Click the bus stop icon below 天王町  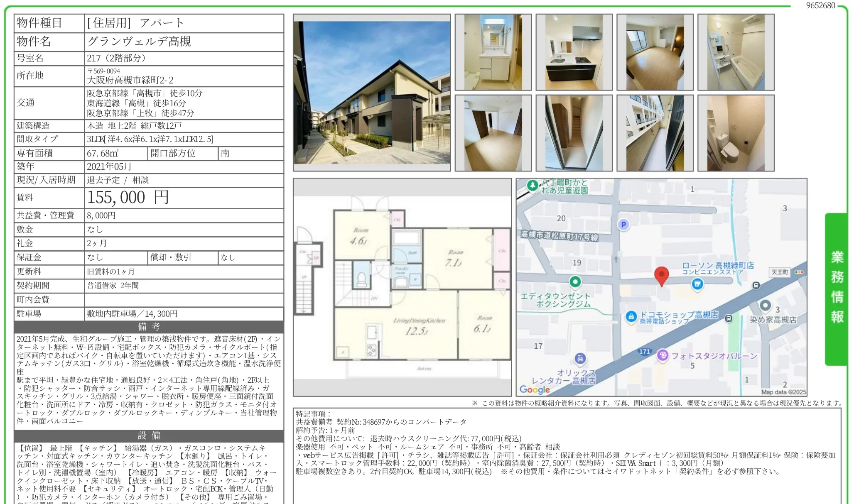756,285
